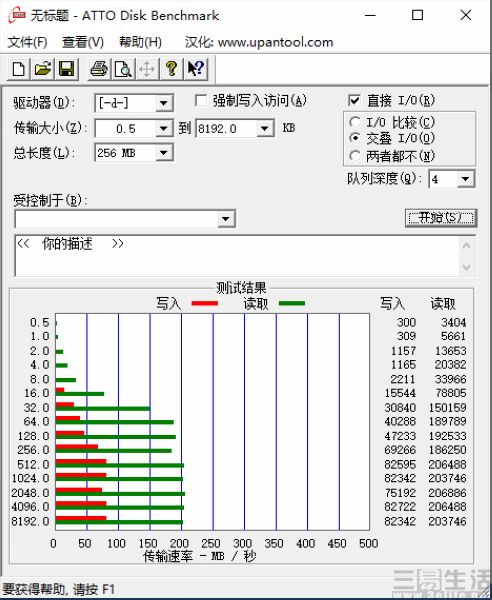Click inside the 你的描述 description text box
The width and height of the screenshot is (492, 600).
click(236, 255)
